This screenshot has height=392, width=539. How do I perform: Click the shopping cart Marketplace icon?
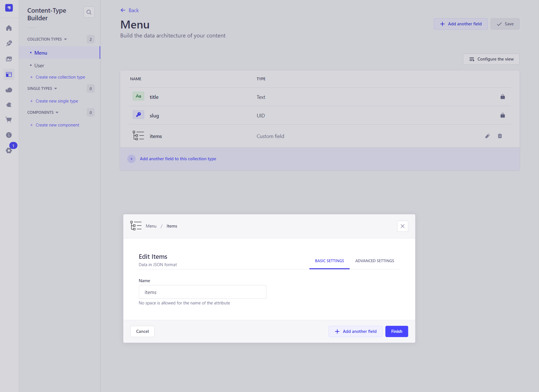click(9, 120)
